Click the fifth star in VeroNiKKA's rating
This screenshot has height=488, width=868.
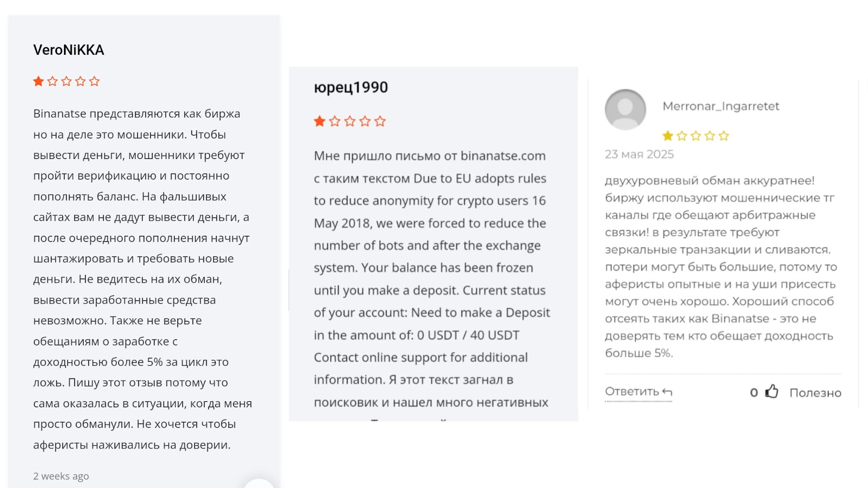click(x=94, y=81)
